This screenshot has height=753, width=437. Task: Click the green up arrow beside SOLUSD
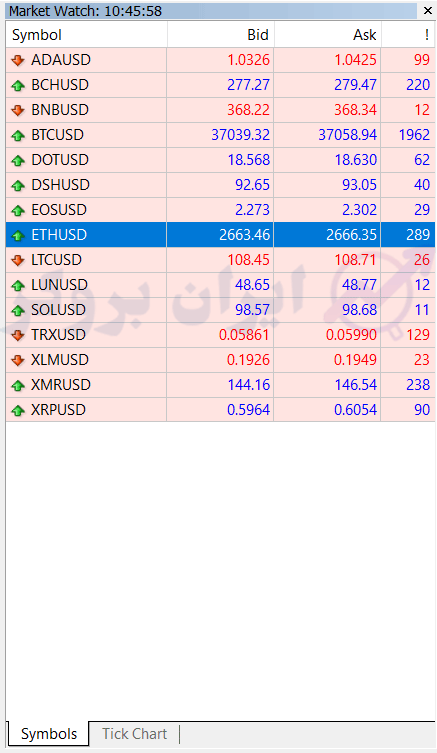18,310
